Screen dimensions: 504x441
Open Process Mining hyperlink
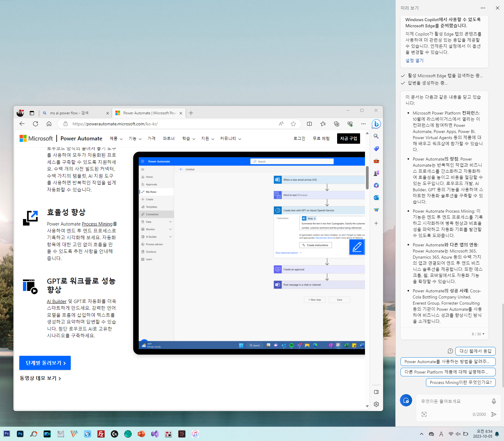tap(97, 224)
